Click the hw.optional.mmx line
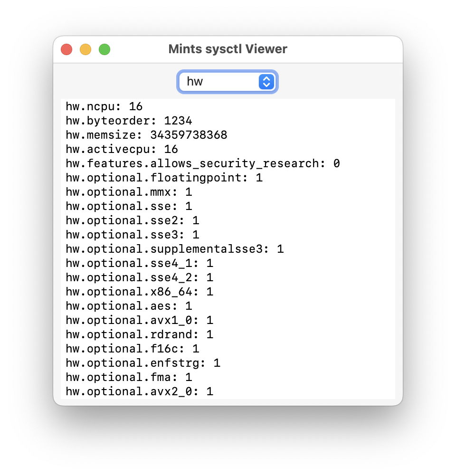456x476 pixels. (x=129, y=192)
